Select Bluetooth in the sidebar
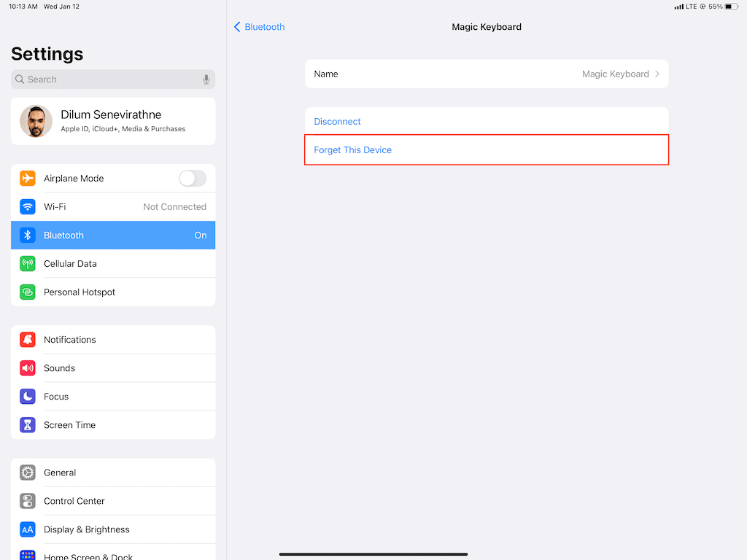 tap(113, 236)
